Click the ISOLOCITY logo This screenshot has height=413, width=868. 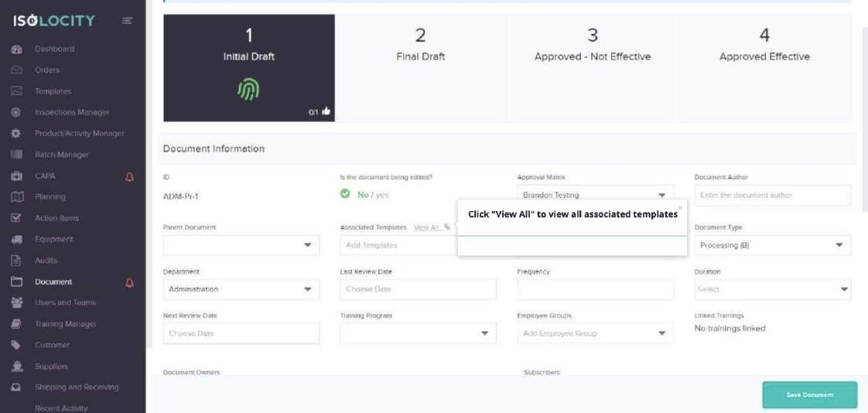(x=53, y=21)
